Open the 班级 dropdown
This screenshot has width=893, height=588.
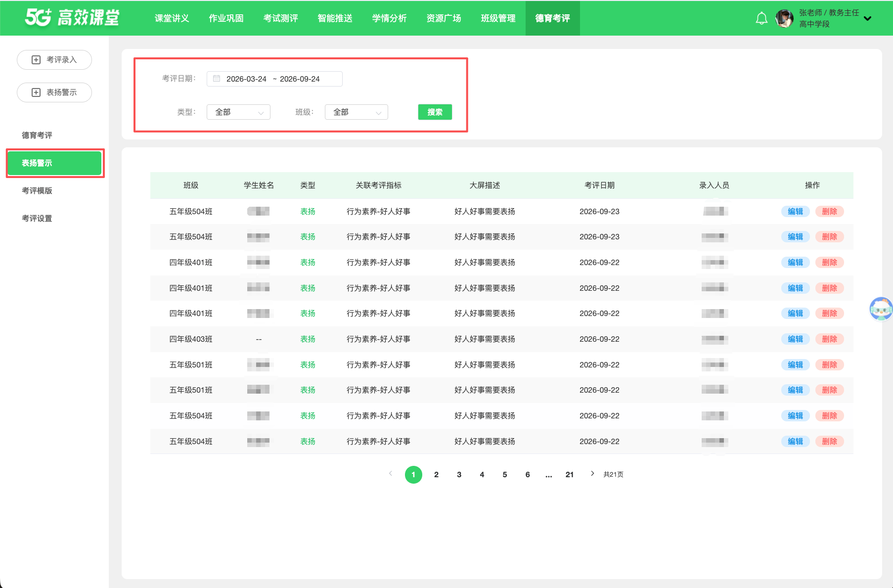357,112
